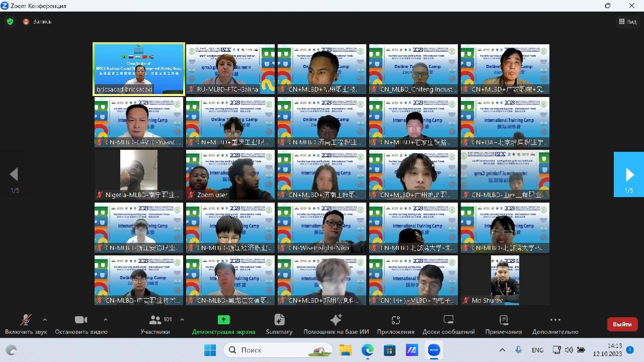Open the Summary tool
This screenshot has height=362, width=644.
pos(279,320)
